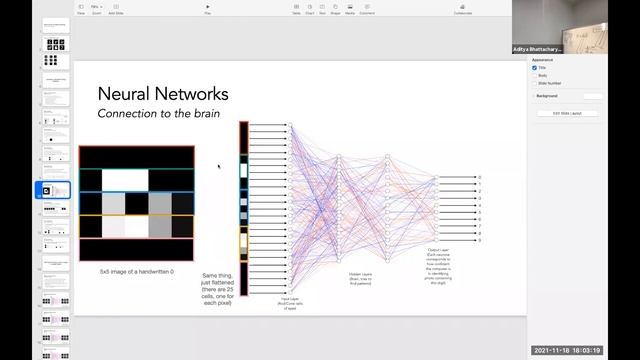Image resolution: width=640 pixels, height=360 pixels.
Task: Click the Edit Slide Layout button
Action: pos(567,113)
